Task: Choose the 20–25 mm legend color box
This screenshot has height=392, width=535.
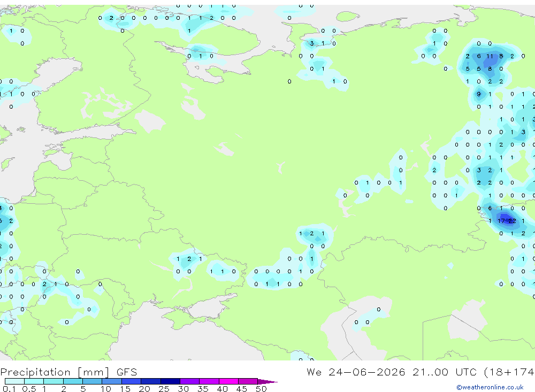Action: 151,381
